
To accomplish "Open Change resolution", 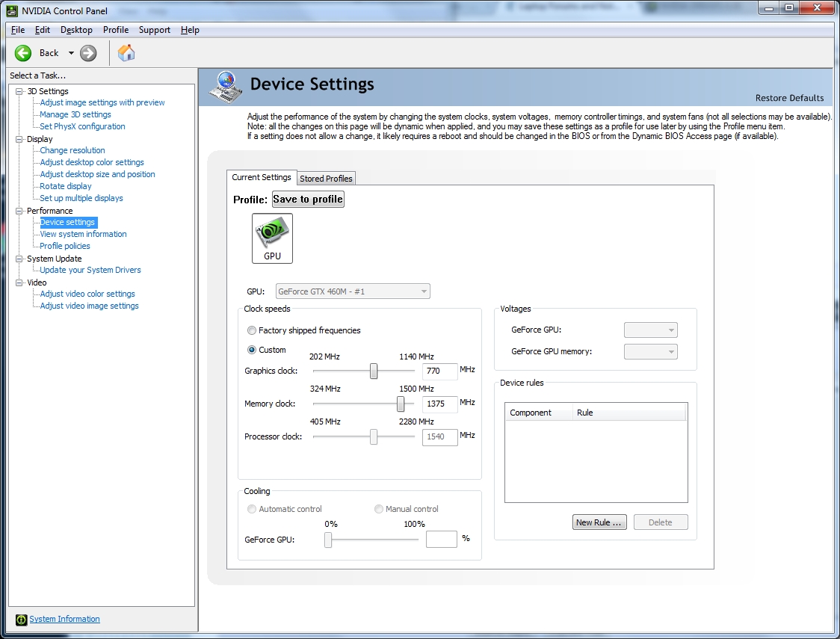I will coord(72,150).
